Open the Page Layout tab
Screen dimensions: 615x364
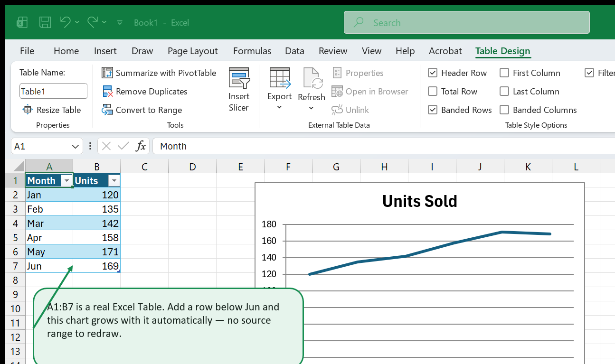(x=193, y=51)
